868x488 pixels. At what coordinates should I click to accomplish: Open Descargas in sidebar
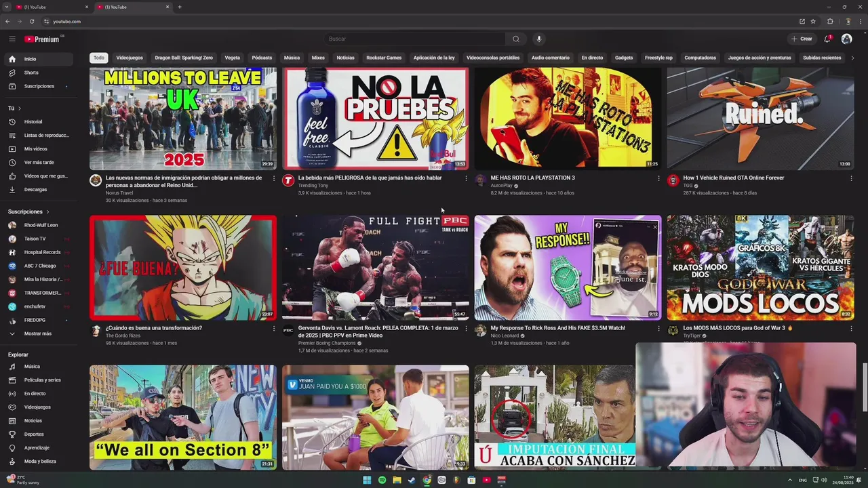[x=39, y=190]
